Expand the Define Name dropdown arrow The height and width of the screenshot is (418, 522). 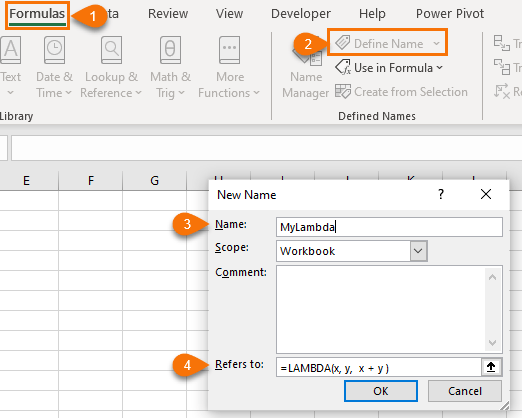click(x=436, y=44)
